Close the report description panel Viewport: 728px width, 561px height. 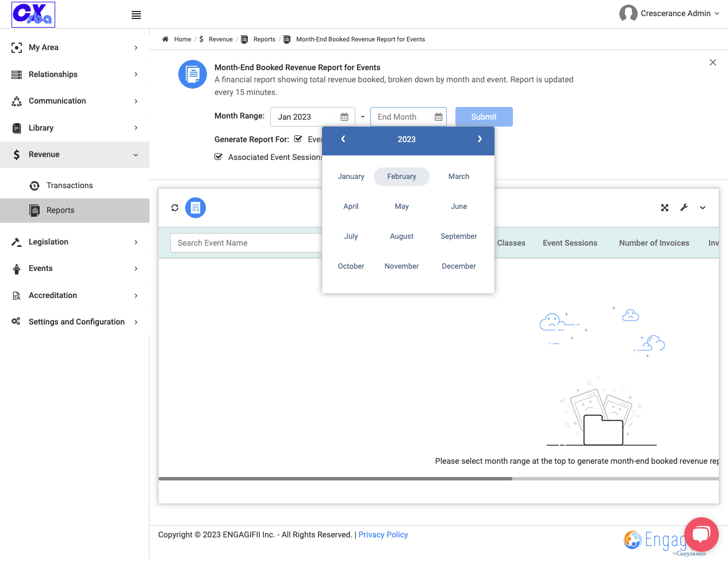(x=713, y=62)
